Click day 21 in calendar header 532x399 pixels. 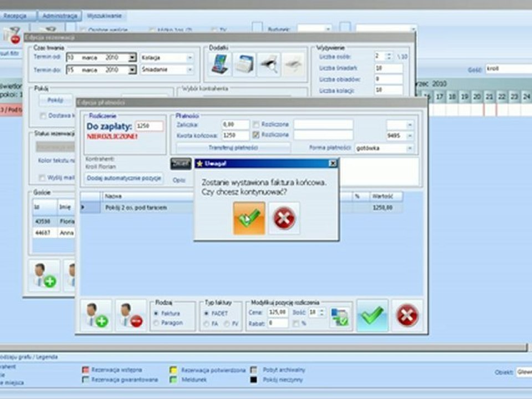(489, 98)
